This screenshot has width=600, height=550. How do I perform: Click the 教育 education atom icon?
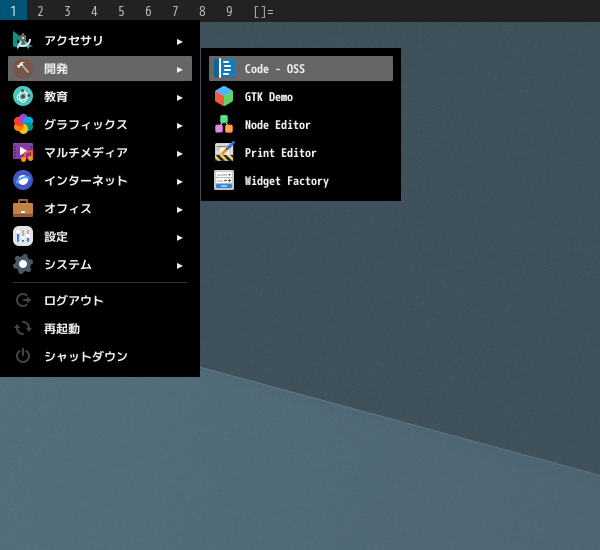pos(23,96)
